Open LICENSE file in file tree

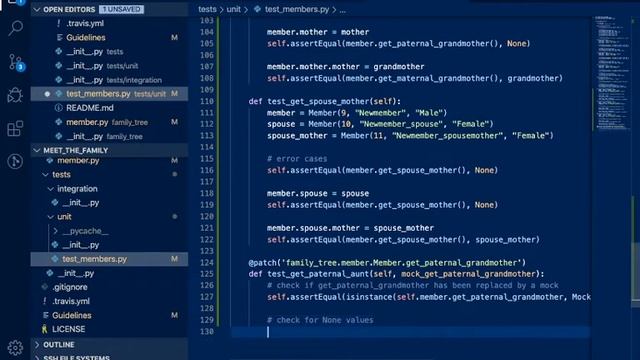click(109, 329)
